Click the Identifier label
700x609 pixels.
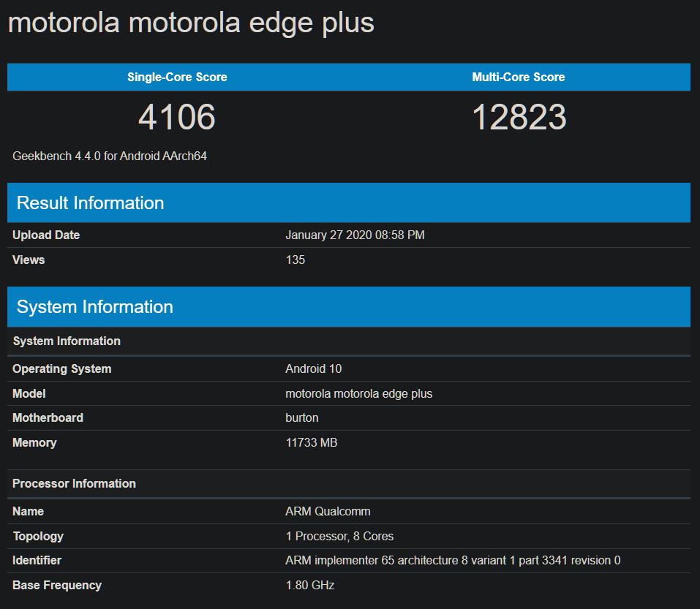coord(37,560)
